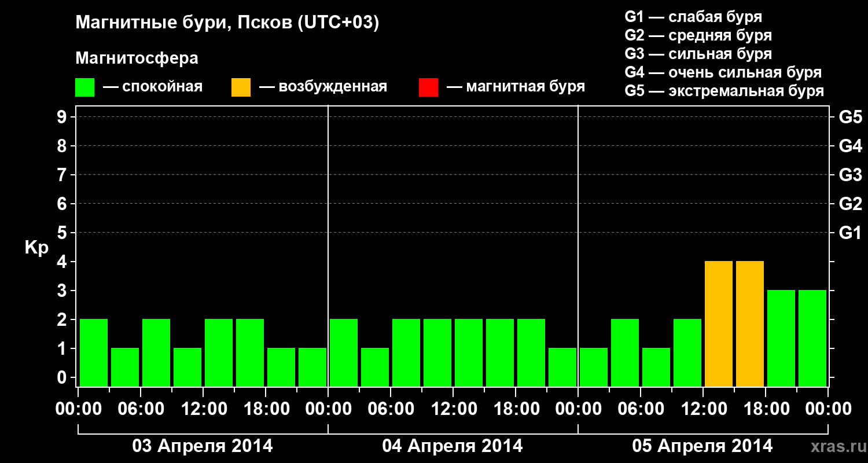Viewport: 868px width, 463px height.
Task: Click the '— спокойная' legend label
Action: [153, 87]
